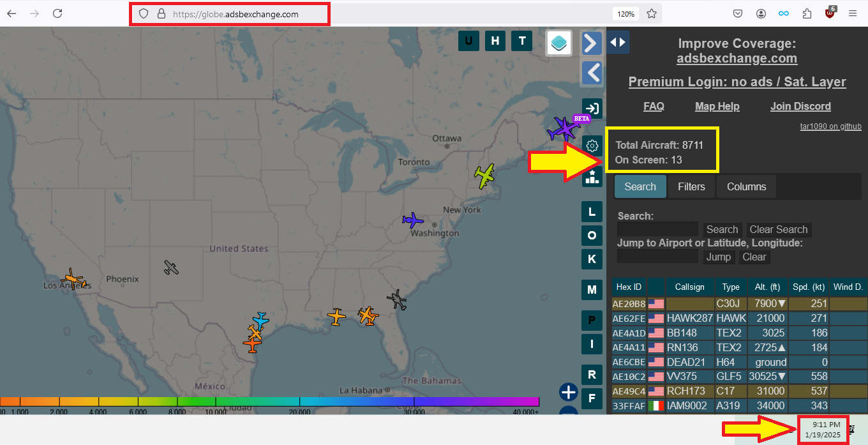View site security via the padlock icon
Screen dimensions: 868x445
coord(161,13)
